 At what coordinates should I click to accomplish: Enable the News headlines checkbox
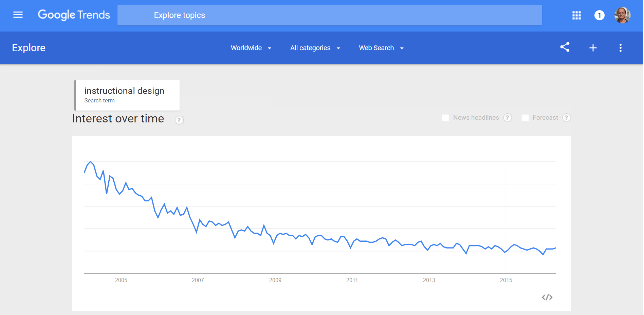tap(446, 118)
